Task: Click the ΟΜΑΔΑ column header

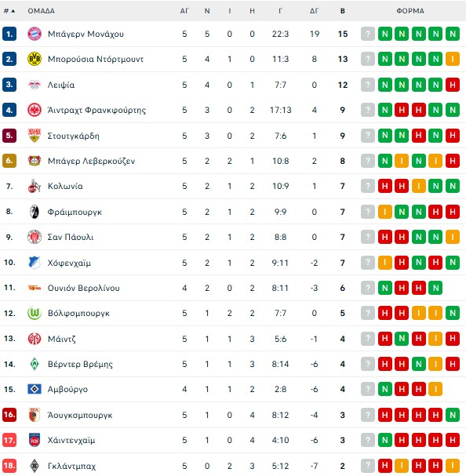Action: coord(41,11)
